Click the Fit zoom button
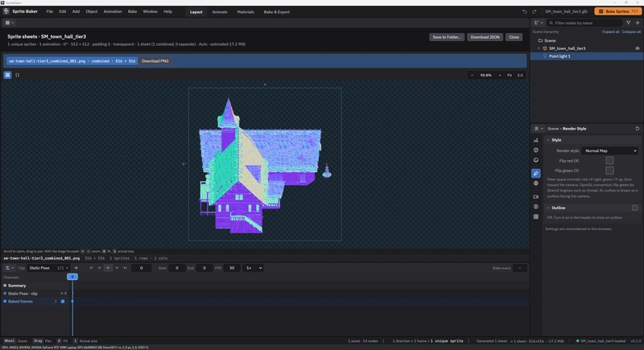 [x=510, y=75]
